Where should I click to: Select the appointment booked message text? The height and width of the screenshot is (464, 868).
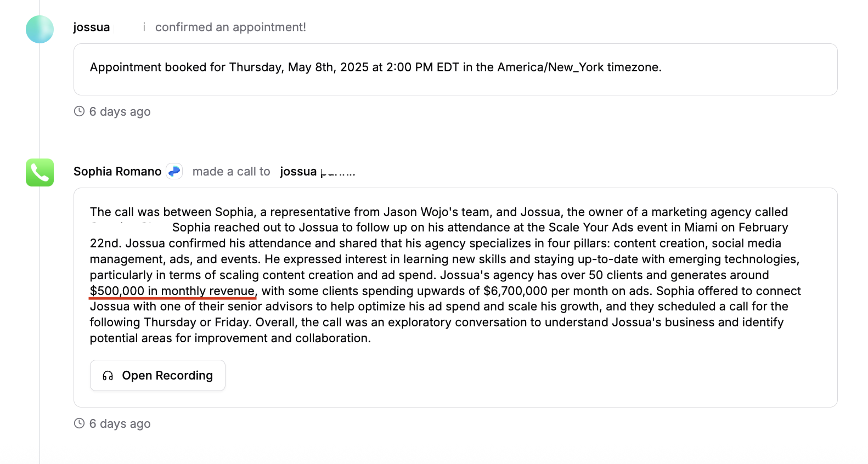click(x=376, y=67)
